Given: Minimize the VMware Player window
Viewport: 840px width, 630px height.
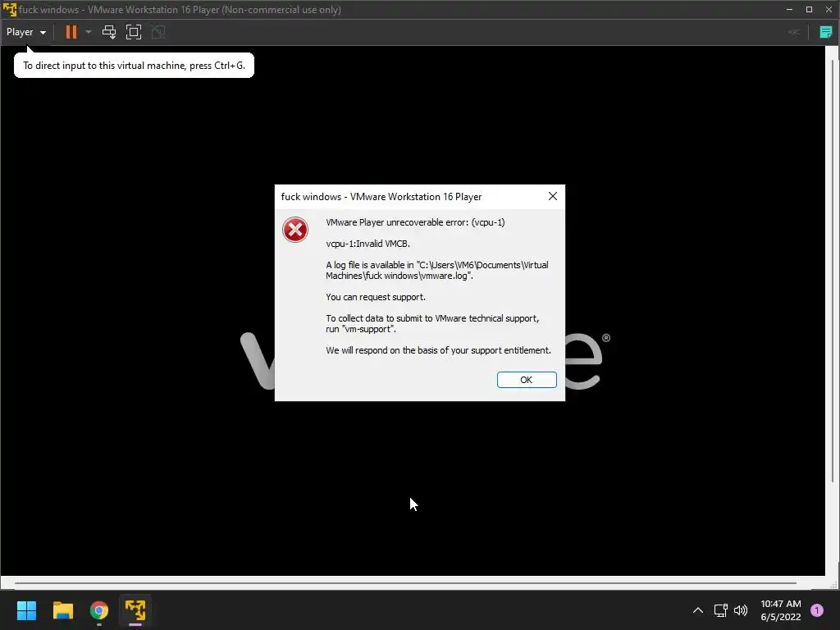Looking at the screenshot, I should (x=789, y=9).
